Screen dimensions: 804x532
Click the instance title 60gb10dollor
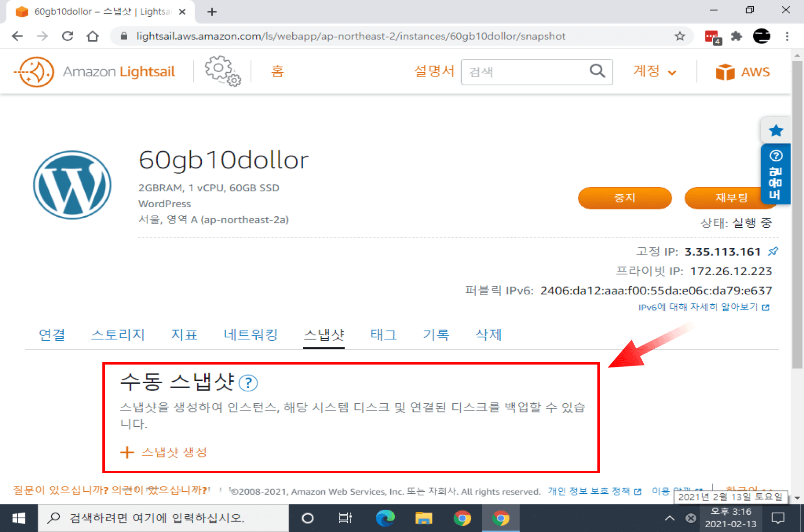click(x=223, y=160)
